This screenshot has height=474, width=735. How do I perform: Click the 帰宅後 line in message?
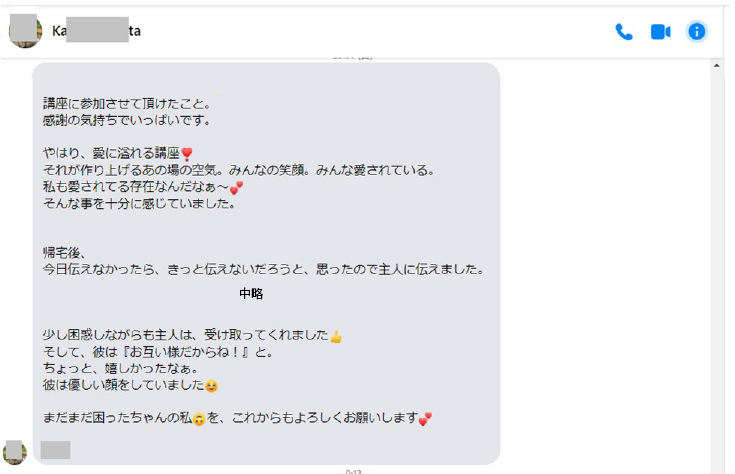[65, 253]
